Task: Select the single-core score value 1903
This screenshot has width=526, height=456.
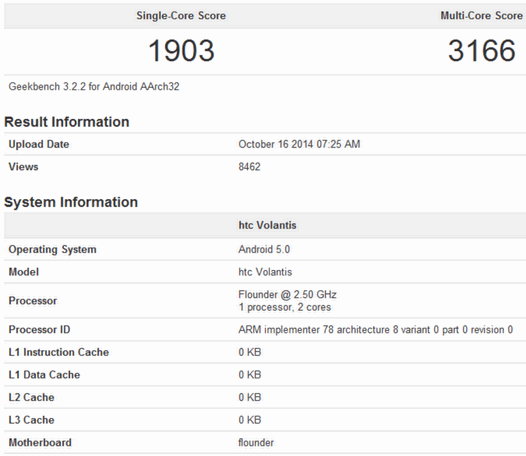Action: coord(181,51)
